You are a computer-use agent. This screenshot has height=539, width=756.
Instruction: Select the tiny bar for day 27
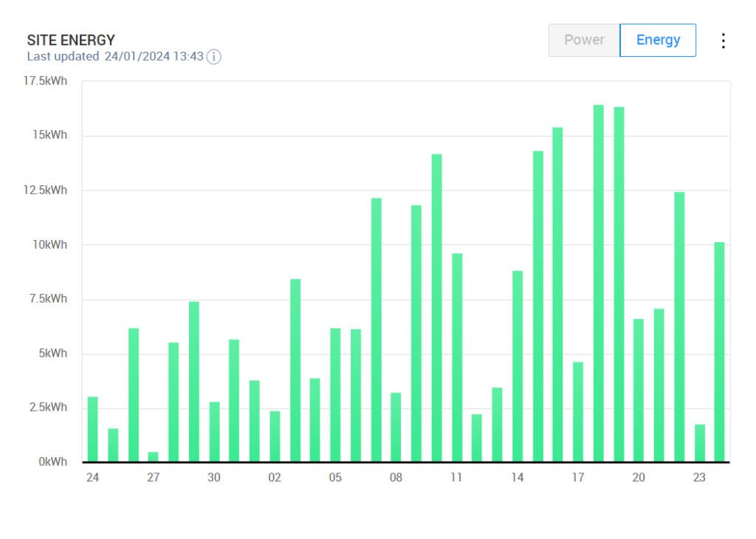153,456
